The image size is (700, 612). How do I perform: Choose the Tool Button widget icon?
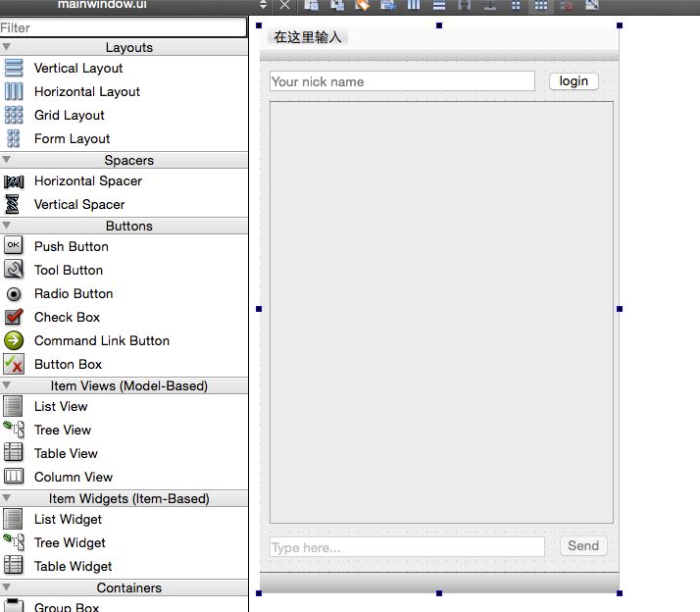(x=14, y=270)
